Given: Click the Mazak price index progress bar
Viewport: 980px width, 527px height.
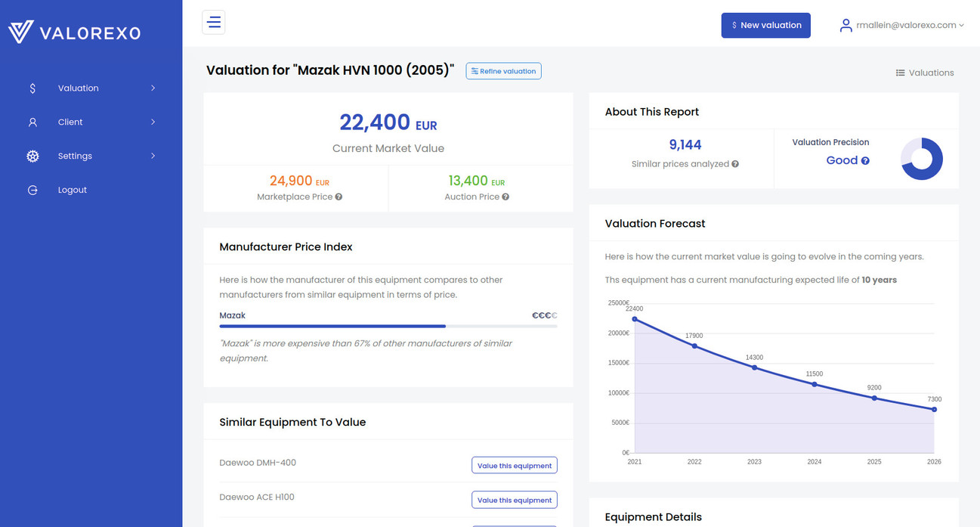Looking at the screenshot, I should pos(388,326).
